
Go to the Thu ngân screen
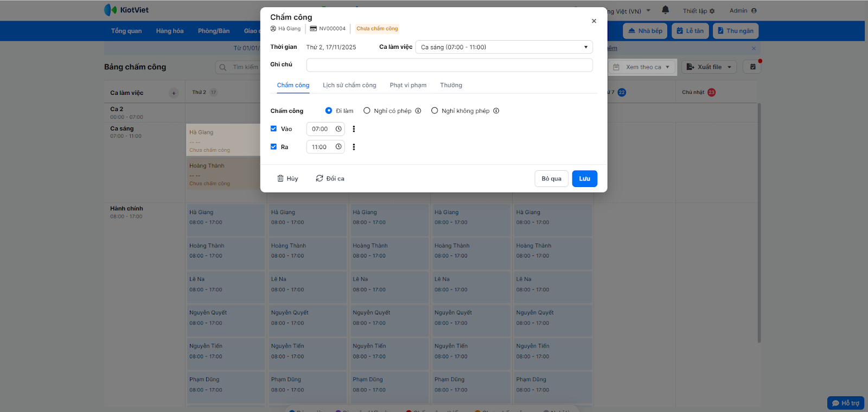tap(736, 31)
